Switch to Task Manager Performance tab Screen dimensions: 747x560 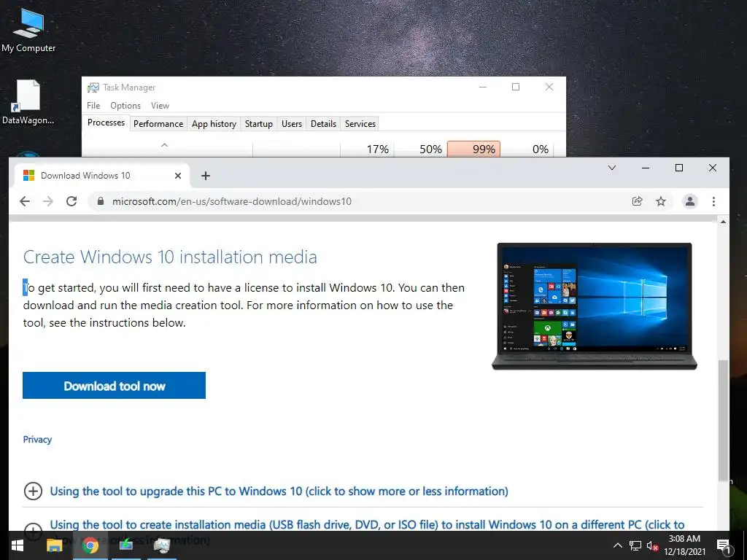(158, 124)
